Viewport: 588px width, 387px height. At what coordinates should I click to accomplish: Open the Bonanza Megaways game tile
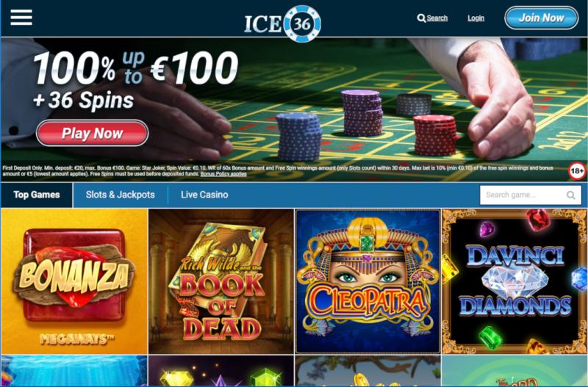74,281
